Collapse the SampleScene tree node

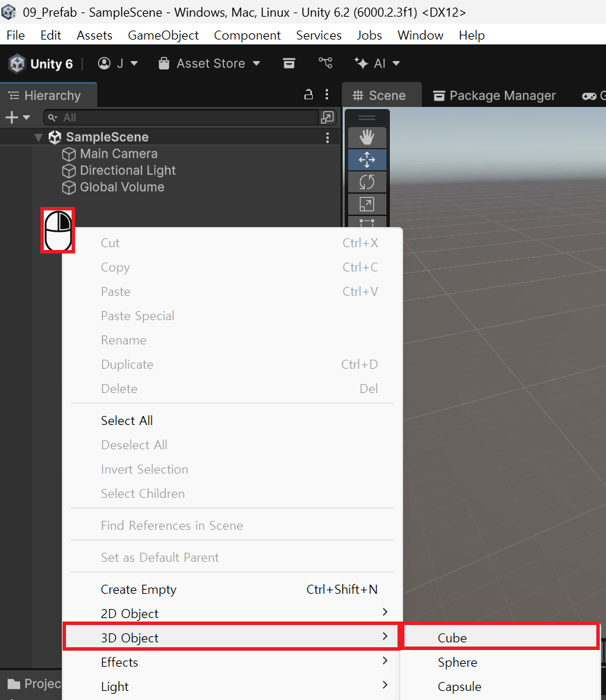pos(38,137)
